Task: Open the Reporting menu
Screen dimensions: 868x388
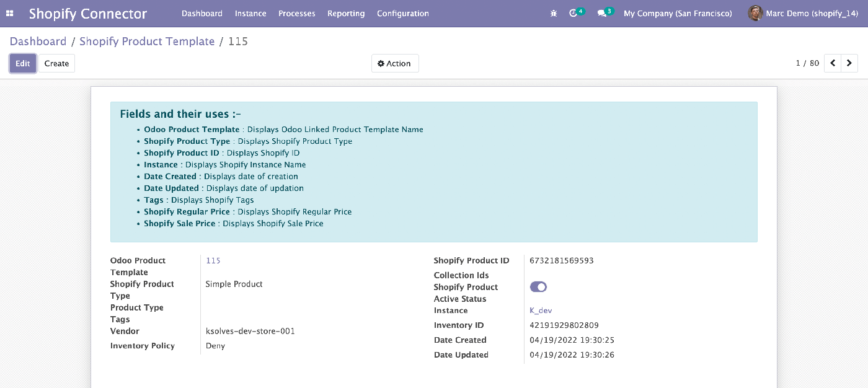Action: click(346, 13)
